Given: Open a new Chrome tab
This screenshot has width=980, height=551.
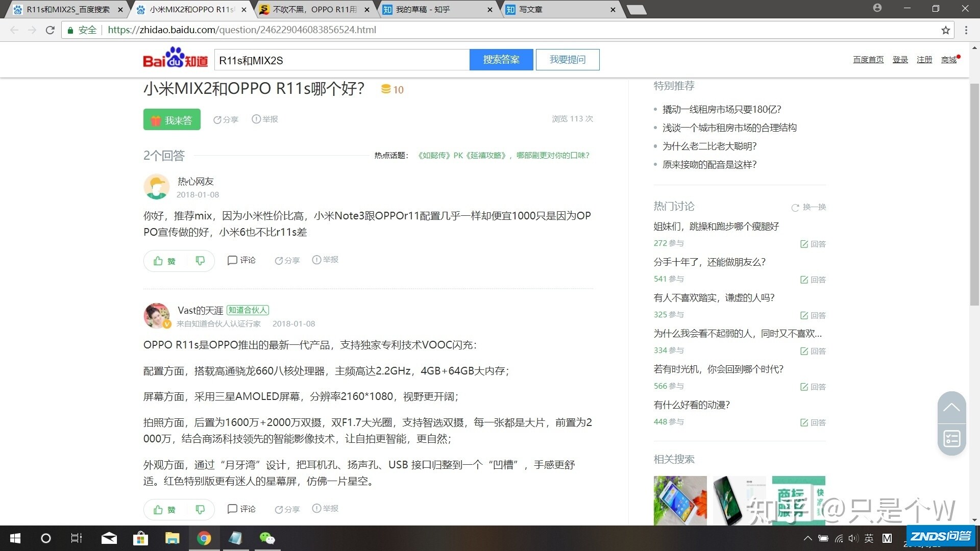Looking at the screenshot, I should (x=636, y=10).
